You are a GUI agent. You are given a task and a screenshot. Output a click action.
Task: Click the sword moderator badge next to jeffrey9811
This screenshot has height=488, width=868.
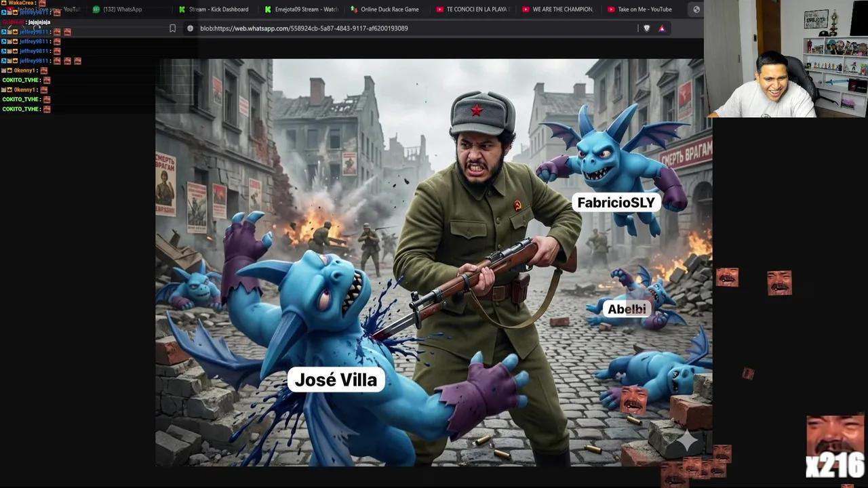(x=3, y=31)
